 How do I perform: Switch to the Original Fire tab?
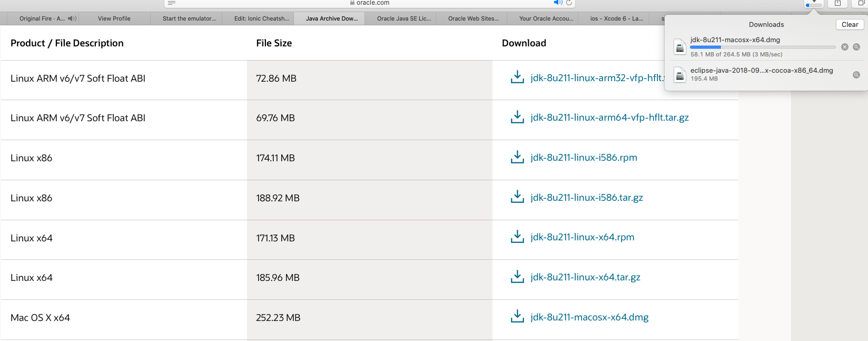tap(42, 18)
